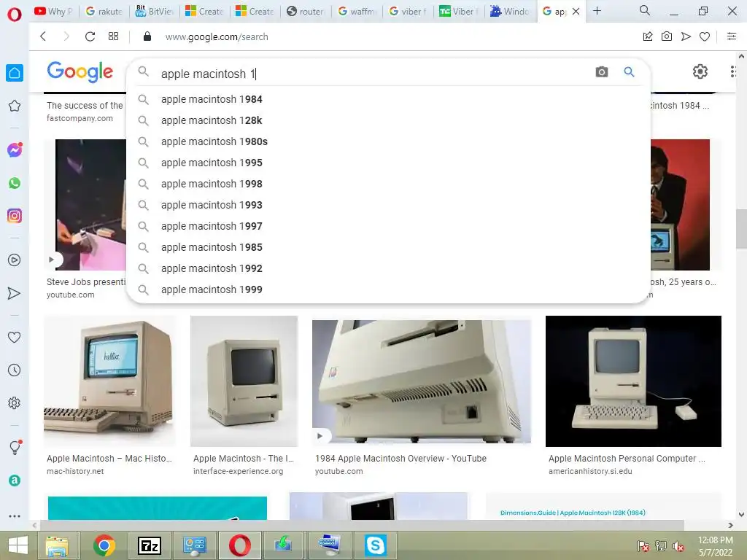Open 7-Zip from the taskbar
This screenshot has width=747, height=560.
pyautogui.click(x=149, y=545)
